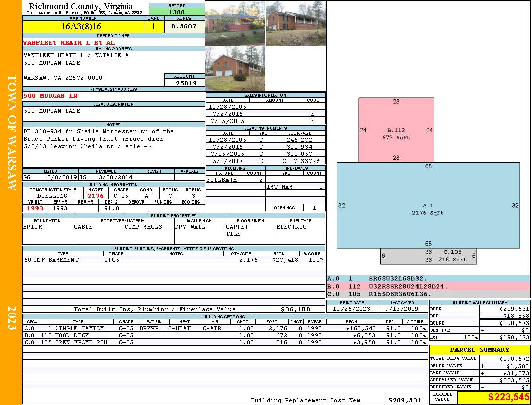
Task: Select the red taxable value $223,545
Action: pos(509,397)
